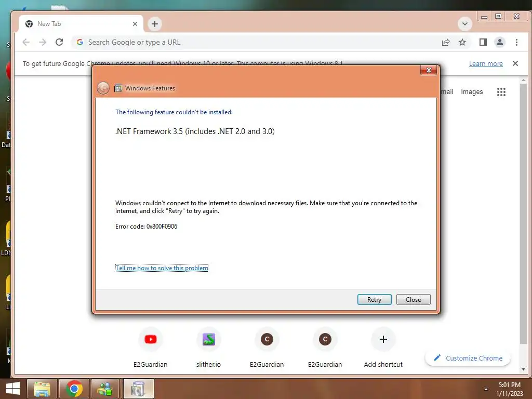Open the people/messenger taskbar icon
This screenshot has width=532, height=399.
(x=104, y=389)
